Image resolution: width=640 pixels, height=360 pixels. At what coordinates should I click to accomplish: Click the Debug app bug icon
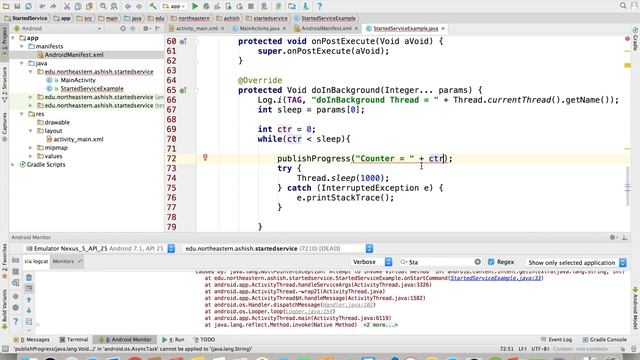[207, 6]
